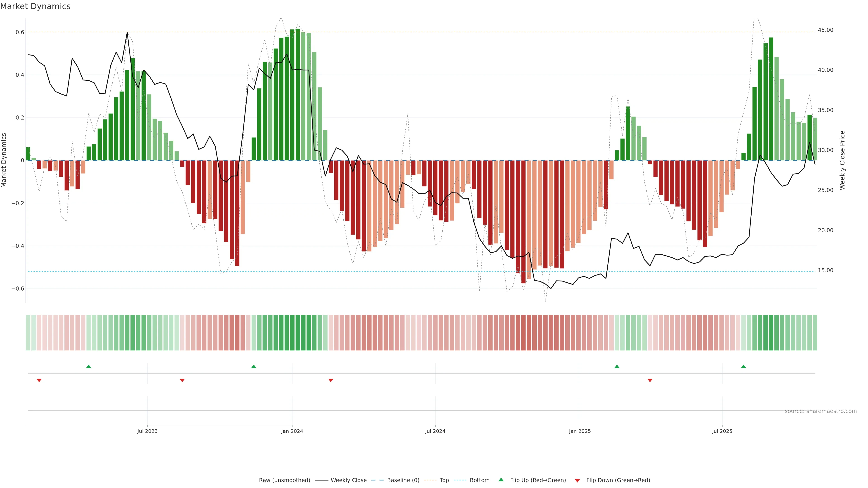Click the flip-up triangle marker just after Jan 2025
Screen dimensions: 868x488
point(617,366)
